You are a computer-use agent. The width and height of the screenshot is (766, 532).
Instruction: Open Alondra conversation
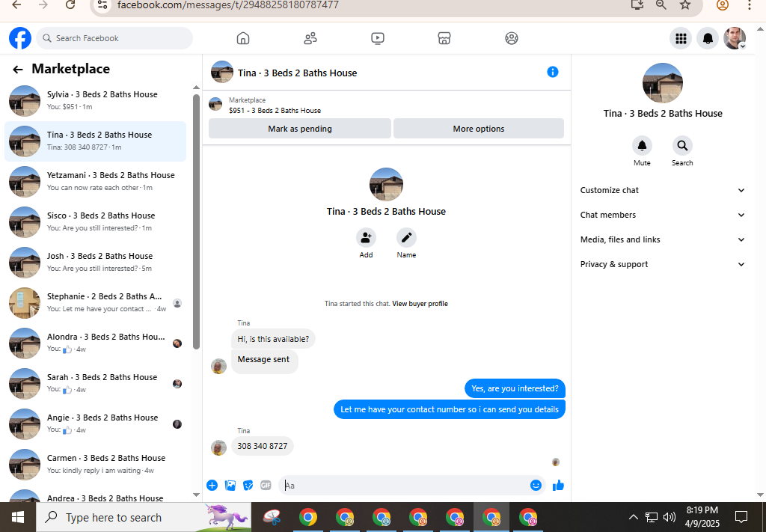95,343
